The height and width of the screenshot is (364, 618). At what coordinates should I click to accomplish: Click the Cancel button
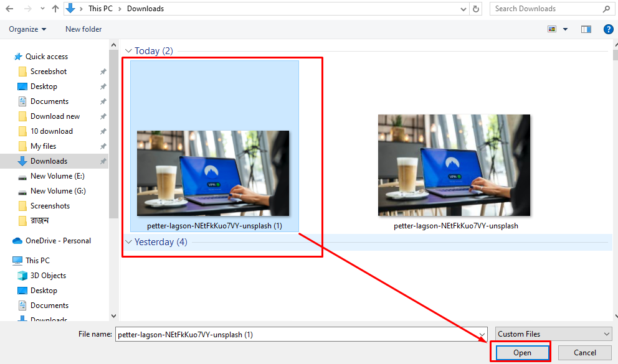coord(585,353)
